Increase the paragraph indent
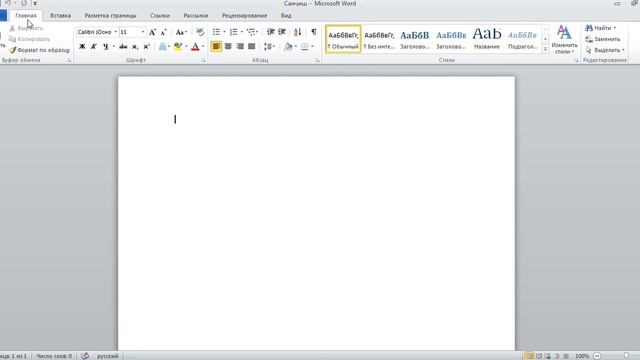The height and width of the screenshot is (360, 640). click(282, 32)
